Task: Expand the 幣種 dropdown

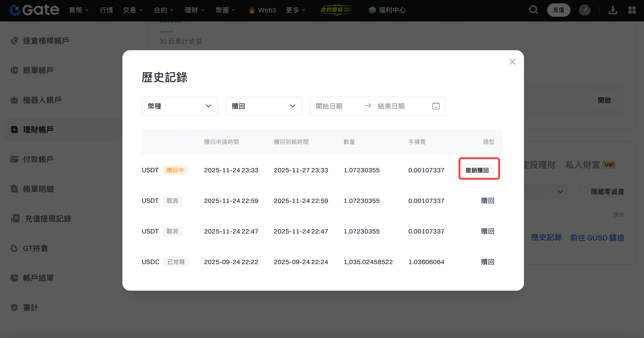Action: tap(180, 106)
